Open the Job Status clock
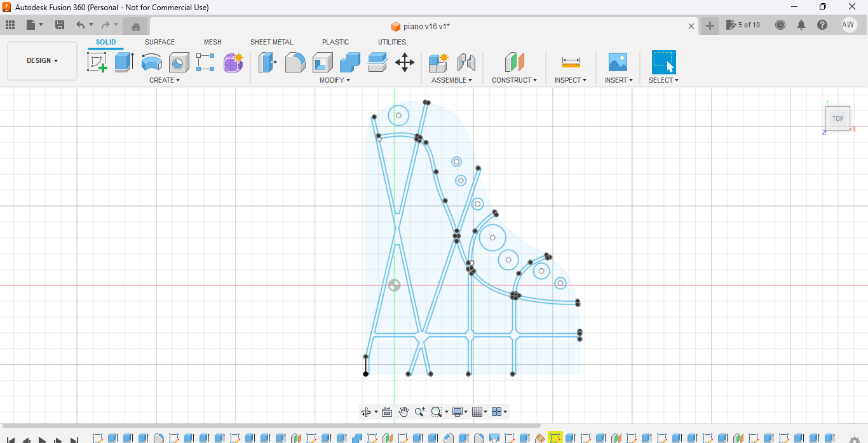 pos(780,25)
